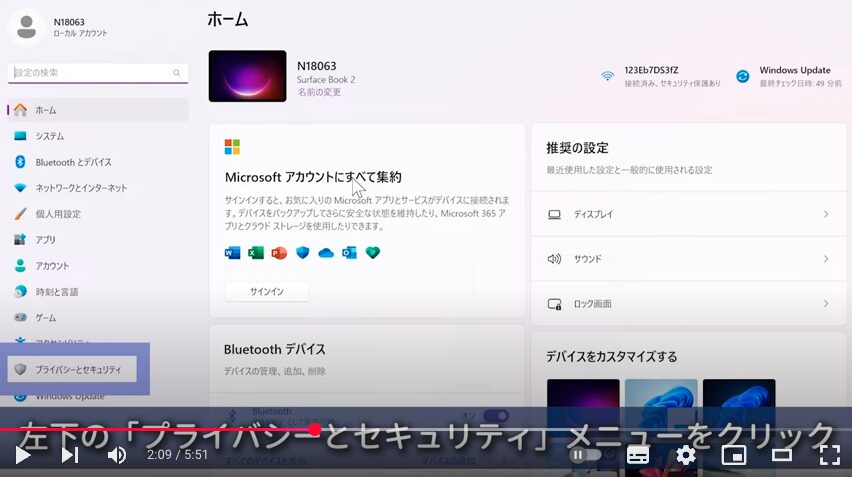Mute the video volume
The width and height of the screenshot is (852, 477).
[117, 455]
